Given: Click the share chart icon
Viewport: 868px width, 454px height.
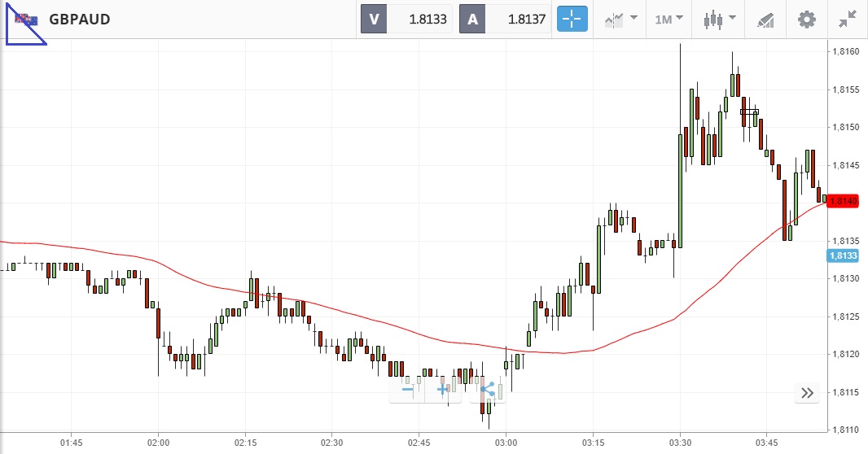Looking at the screenshot, I should (488, 390).
